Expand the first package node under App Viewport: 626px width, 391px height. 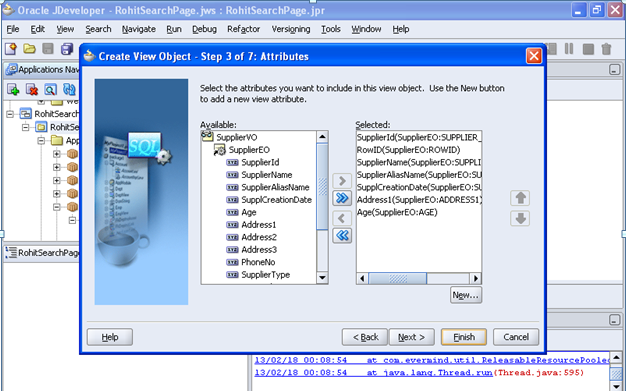tap(56, 154)
